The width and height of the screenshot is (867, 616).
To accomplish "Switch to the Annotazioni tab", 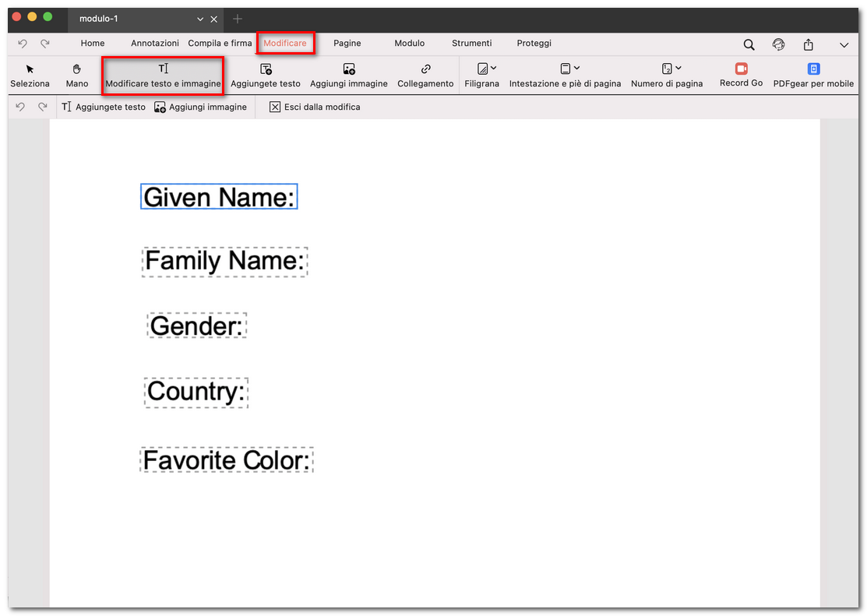I will coord(155,44).
